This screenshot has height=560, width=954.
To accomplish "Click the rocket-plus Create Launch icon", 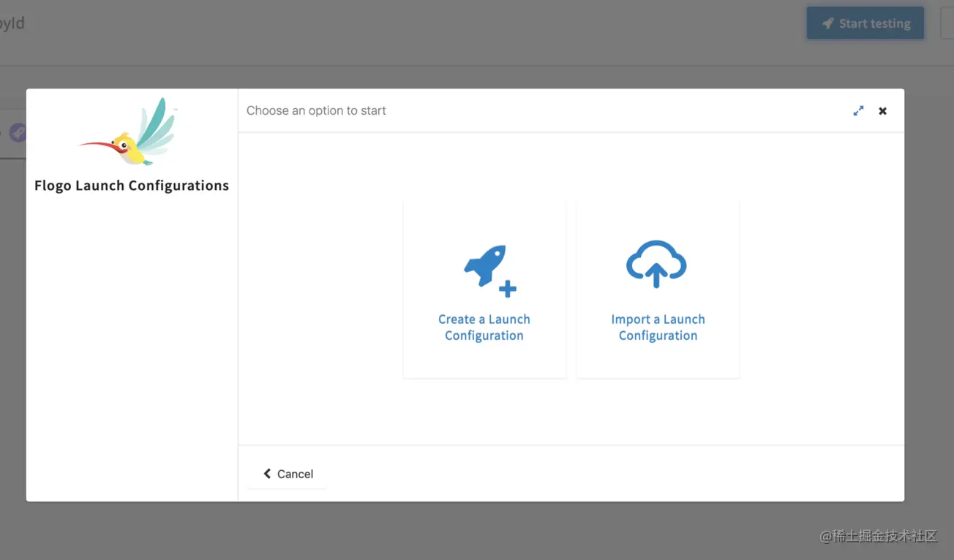I will pos(490,270).
